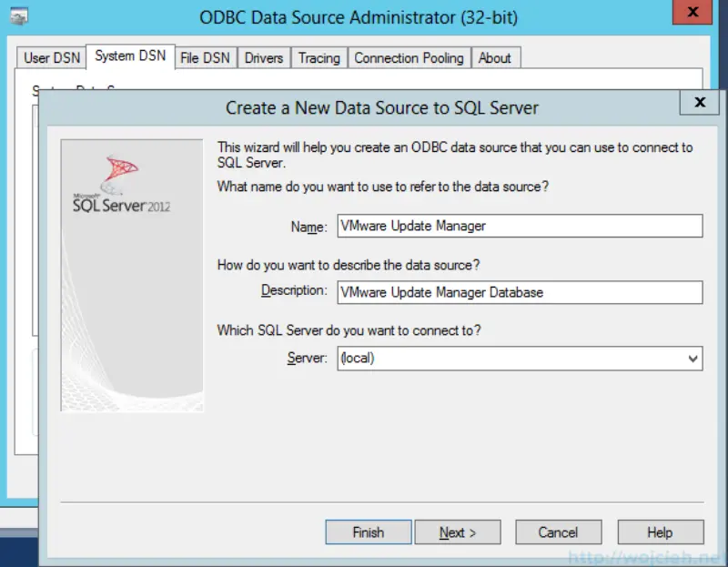Open the Server dropdown list
This screenshot has width=728, height=567.
(694, 359)
